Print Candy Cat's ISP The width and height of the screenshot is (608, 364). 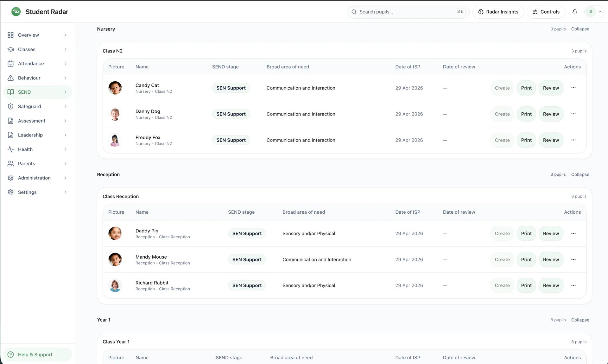(x=526, y=88)
